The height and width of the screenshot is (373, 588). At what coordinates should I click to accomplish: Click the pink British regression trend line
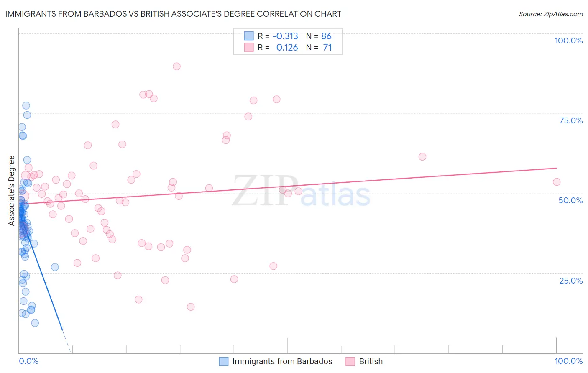(288, 186)
